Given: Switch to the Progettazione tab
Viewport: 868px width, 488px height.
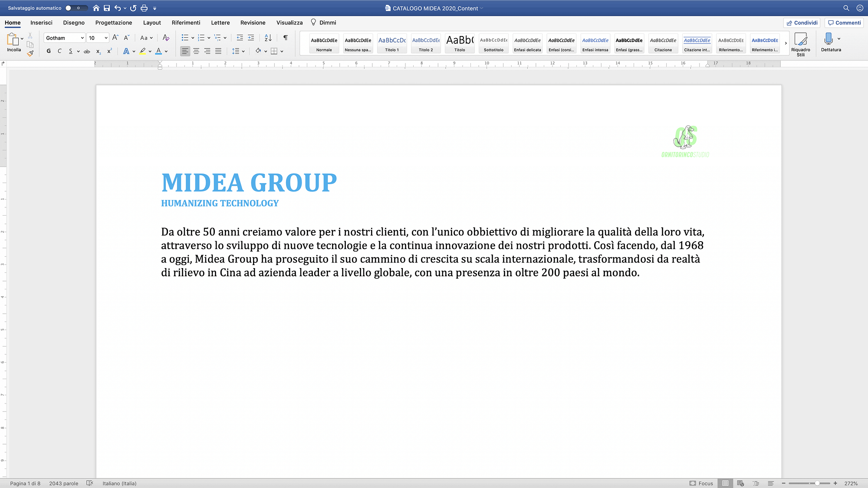Looking at the screenshot, I should [x=114, y=23].
